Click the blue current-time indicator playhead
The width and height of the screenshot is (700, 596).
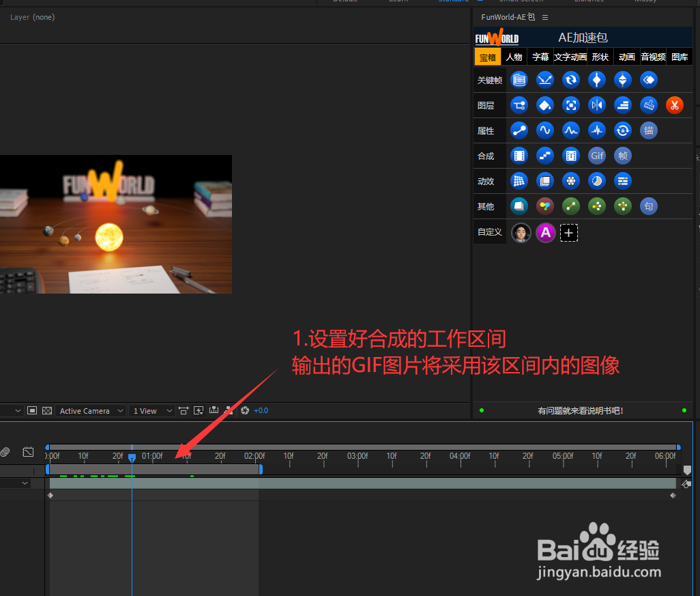coord(132,457)
